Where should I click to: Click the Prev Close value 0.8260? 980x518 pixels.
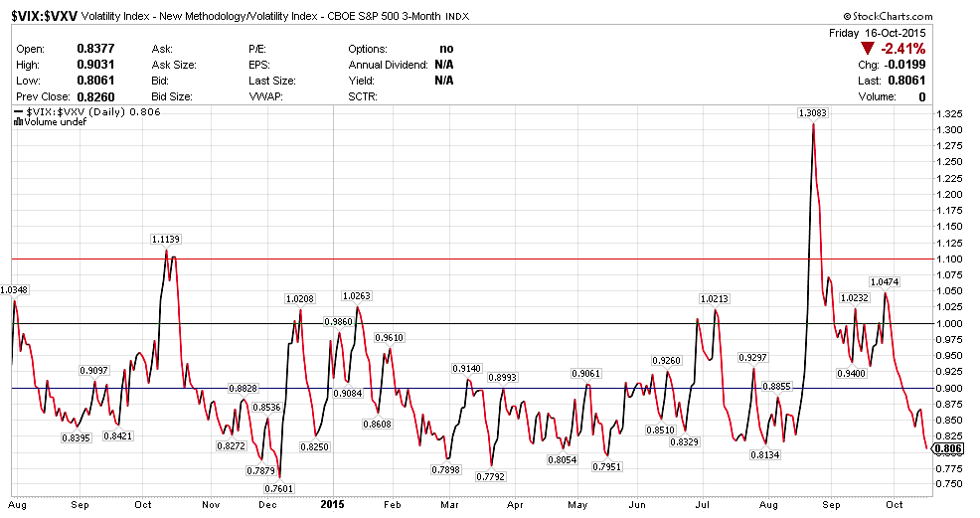(95, 96)
